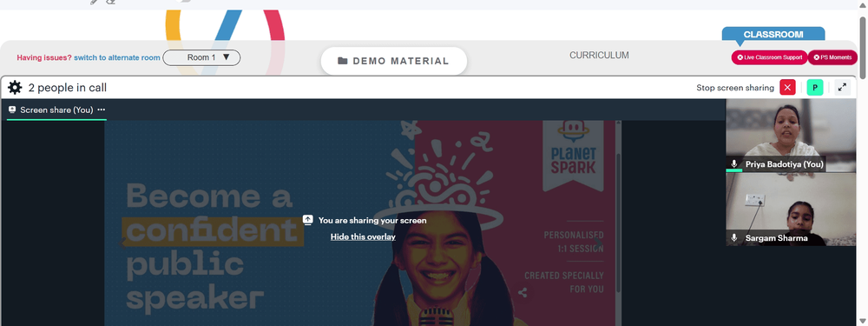Viewport: 868px width, 326px height.
Task: Click the green P participant avatar
Action: click(x=815, y=88)
